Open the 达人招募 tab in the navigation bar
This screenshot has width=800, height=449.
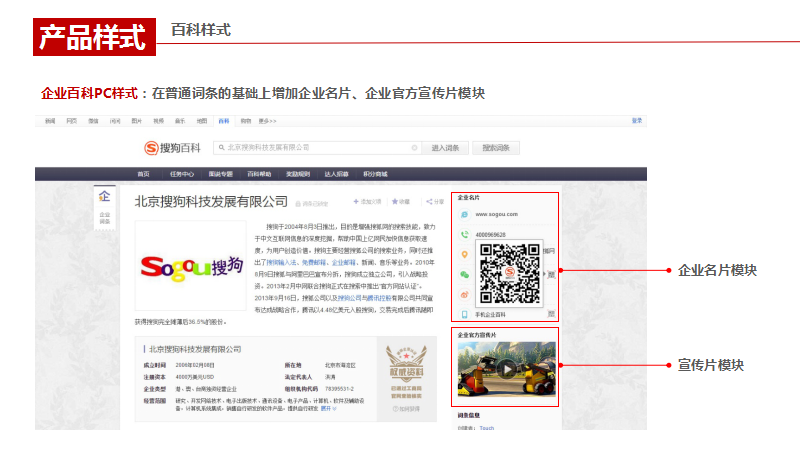pyautogui.click(x=336, y=174)
